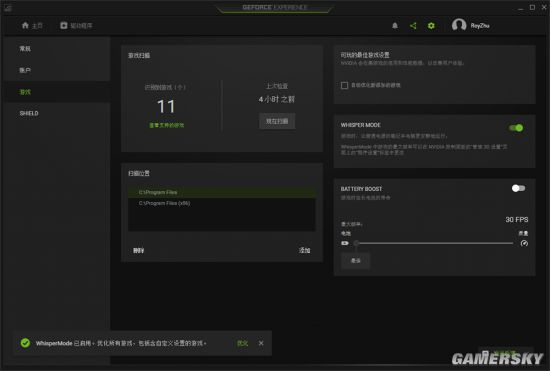This screenshot has width=550, height=371.
Task: Click the speedometer quality icon on slider
Action: [x=524, y=243]
